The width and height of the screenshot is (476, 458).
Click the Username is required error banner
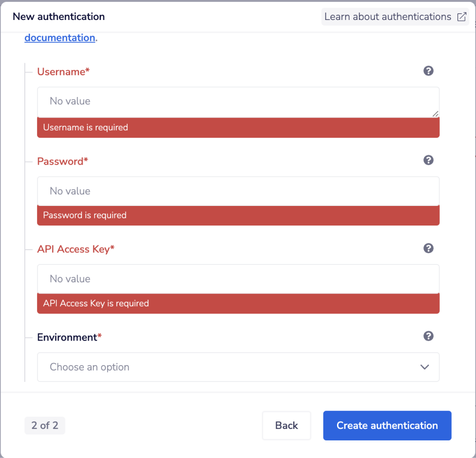click(238, 127)
